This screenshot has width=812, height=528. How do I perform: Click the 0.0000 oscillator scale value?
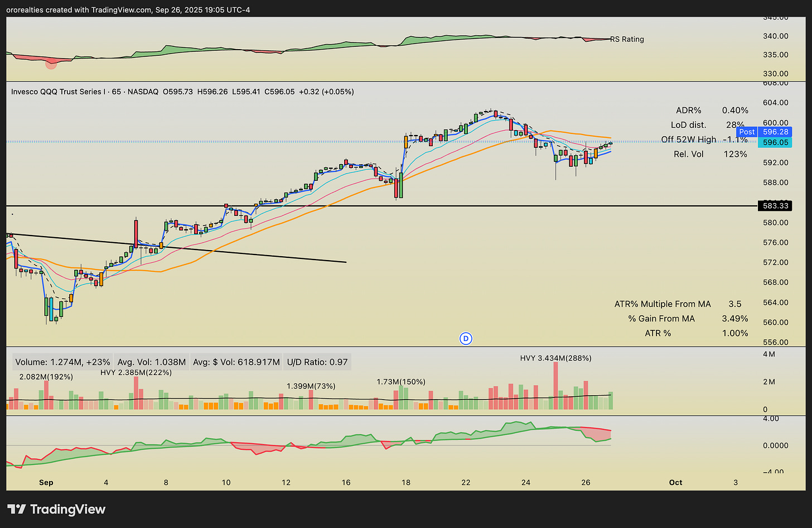(x=776, y=445)
